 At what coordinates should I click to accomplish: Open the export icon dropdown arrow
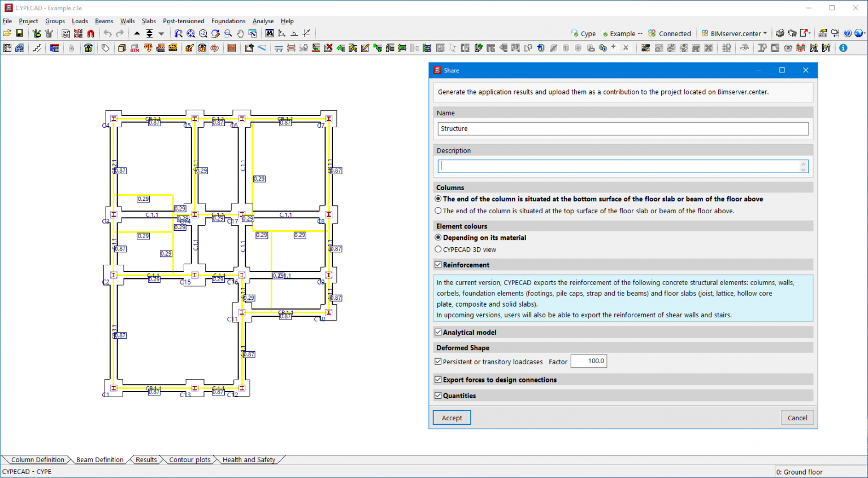810,33
